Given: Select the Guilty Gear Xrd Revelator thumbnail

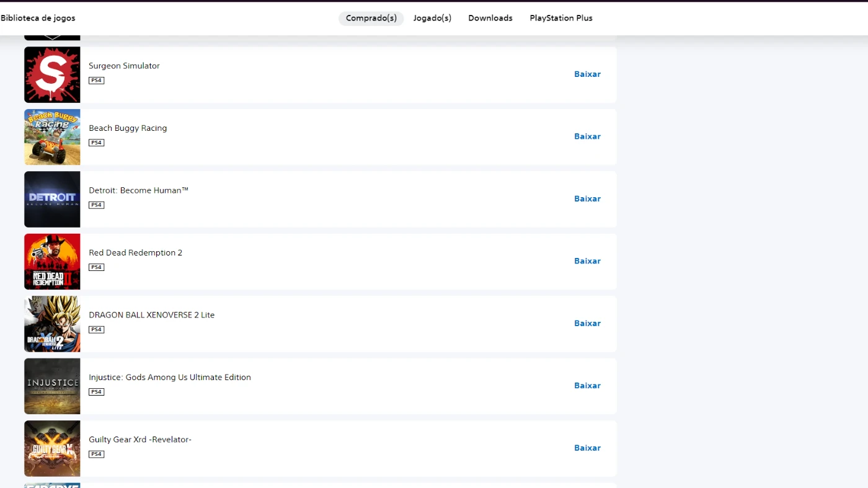Looking at the screenshot, I should coord(52,449).
